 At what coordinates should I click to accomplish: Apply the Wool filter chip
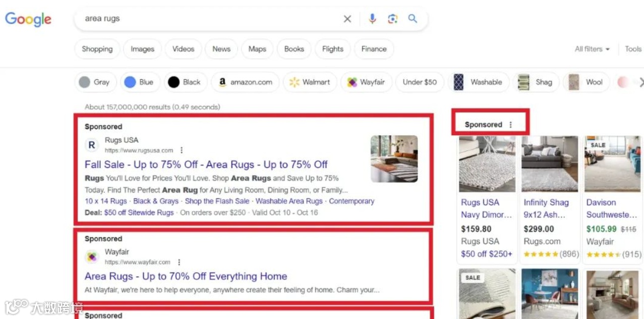586,82
